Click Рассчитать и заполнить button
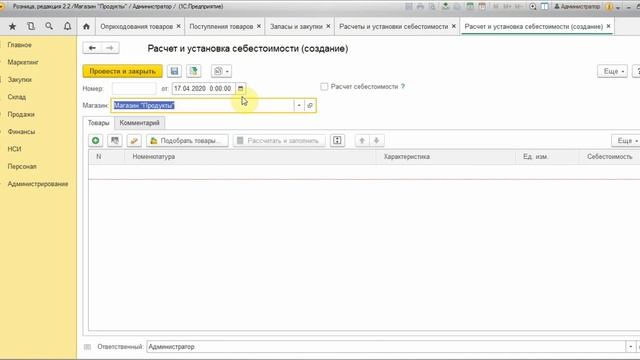Viewport: 640px width, 360px height. (x=279, y=140)
